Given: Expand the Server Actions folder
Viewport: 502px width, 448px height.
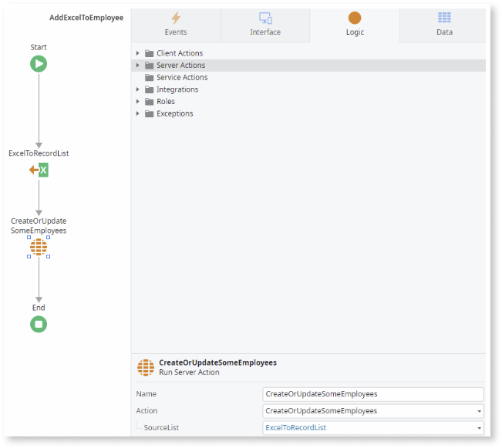Looking at the screenshot, I should click(138, 66).
